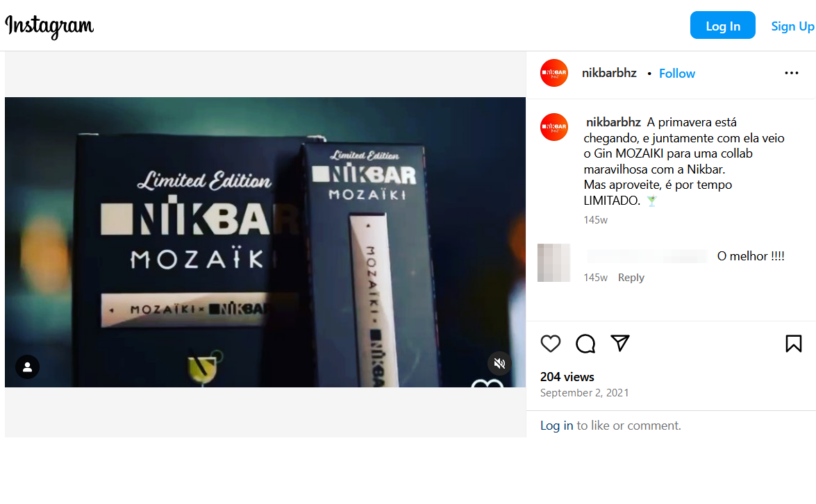The image size is (816, 504).
Task: Open the three-dot more options menu
Action: click(792, 73)
